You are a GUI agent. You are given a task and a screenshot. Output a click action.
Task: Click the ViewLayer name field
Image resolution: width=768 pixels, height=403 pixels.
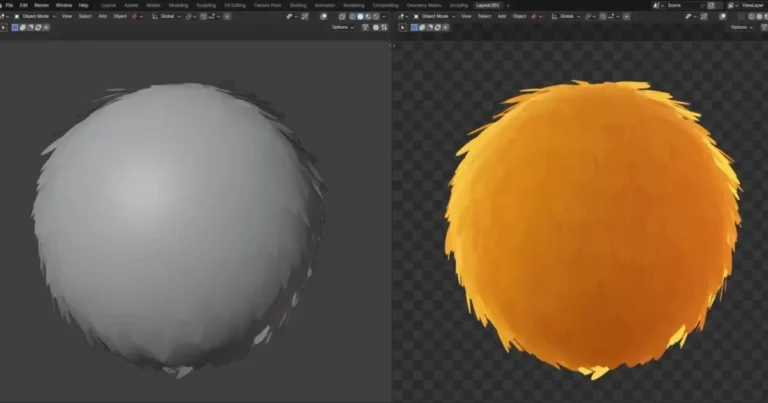(753, 5)
